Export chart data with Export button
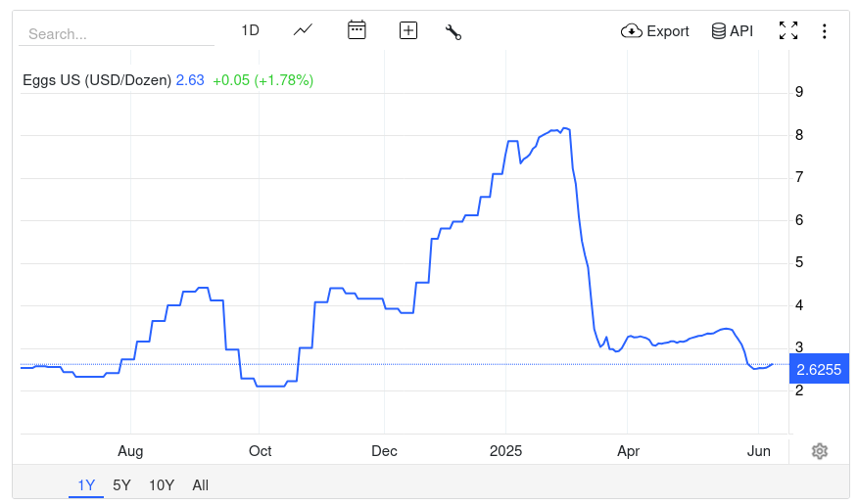 [x=655, y=31]
